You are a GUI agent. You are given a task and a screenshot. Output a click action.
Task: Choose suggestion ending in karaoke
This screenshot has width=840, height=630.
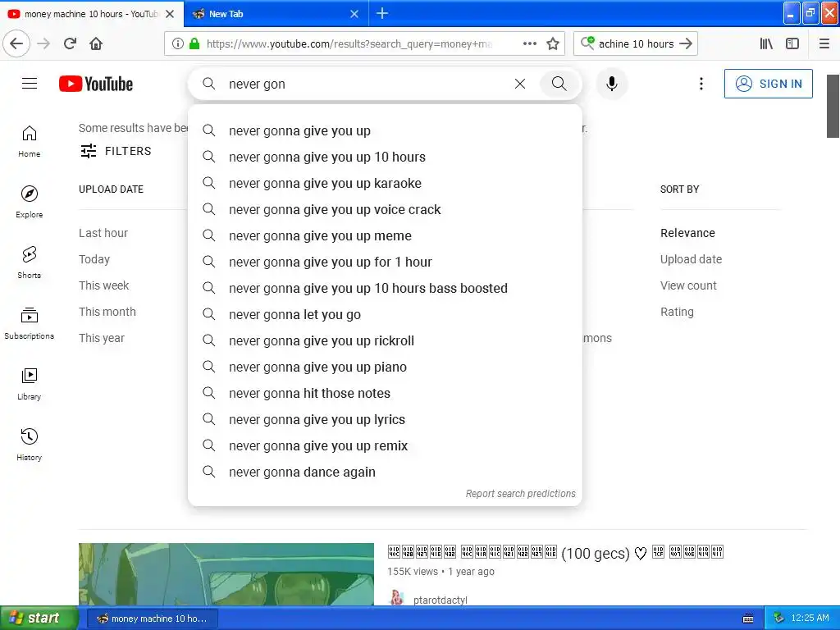385,183
